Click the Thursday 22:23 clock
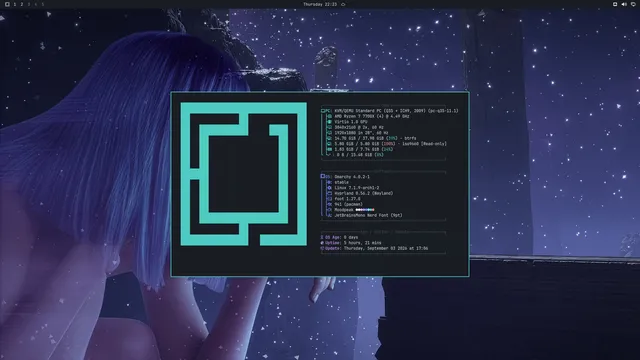Viewport: 640px width, 360px height. tap(320, 4)
